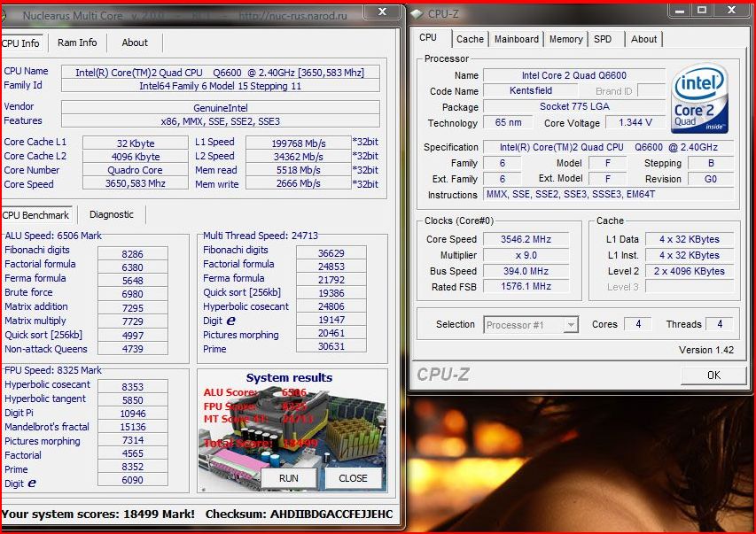This screenshot has height=534, width=756.
Task: Click Multi Thread Fibonachi score 36629
Action: [331, 253]
